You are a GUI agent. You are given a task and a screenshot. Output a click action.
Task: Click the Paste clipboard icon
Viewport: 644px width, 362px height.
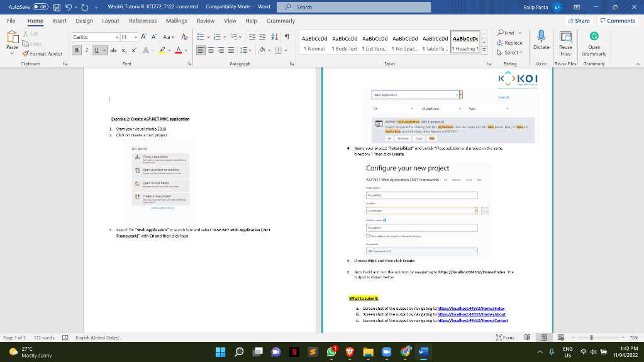[x=12, y=38]
